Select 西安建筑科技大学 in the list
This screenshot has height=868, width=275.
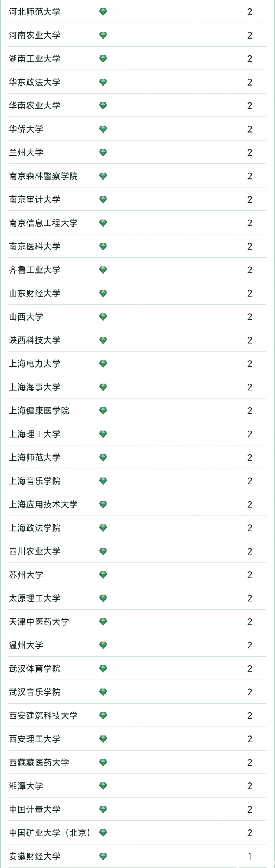(43, 716)
